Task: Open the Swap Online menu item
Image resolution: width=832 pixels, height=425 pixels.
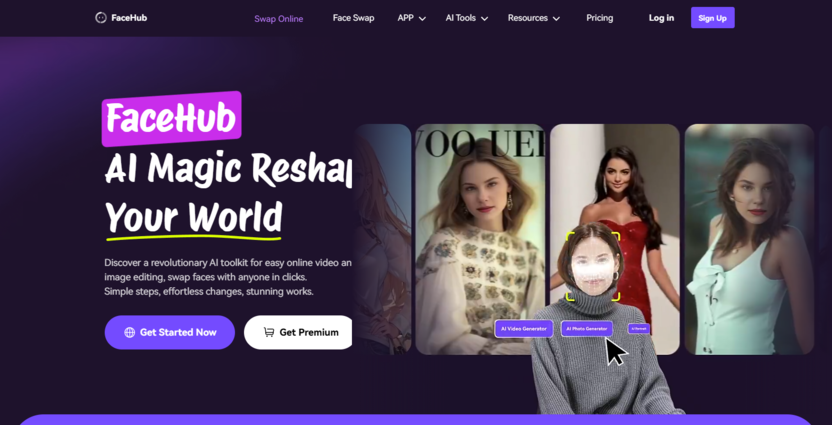Action: pos(279,19)
